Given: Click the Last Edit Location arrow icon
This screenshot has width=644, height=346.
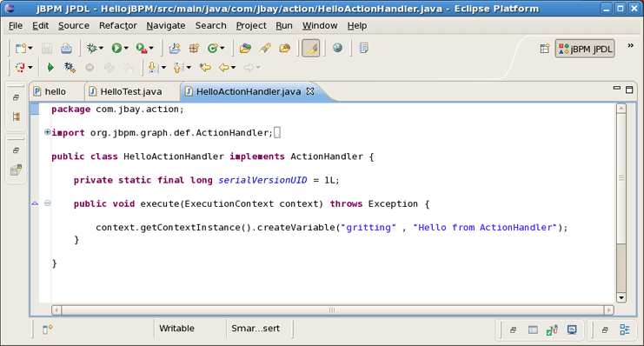Looking at the screenshot, I should (205, 67).
